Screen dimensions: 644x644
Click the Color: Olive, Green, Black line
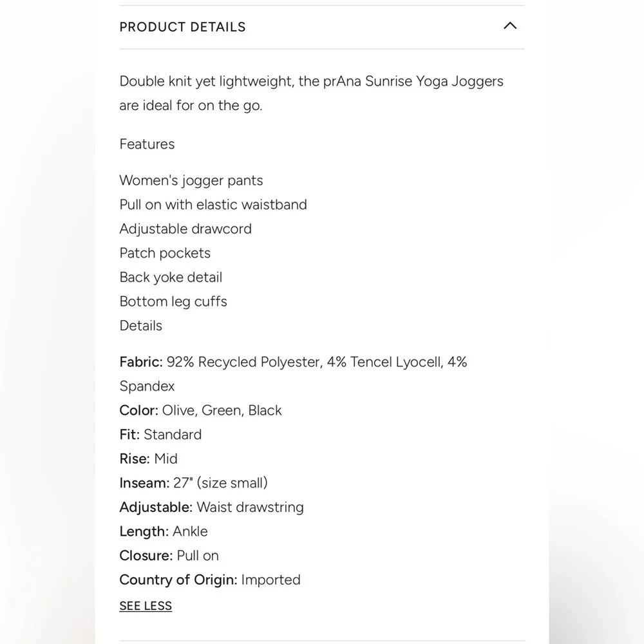pyautogui.click(x=200, y=411)
